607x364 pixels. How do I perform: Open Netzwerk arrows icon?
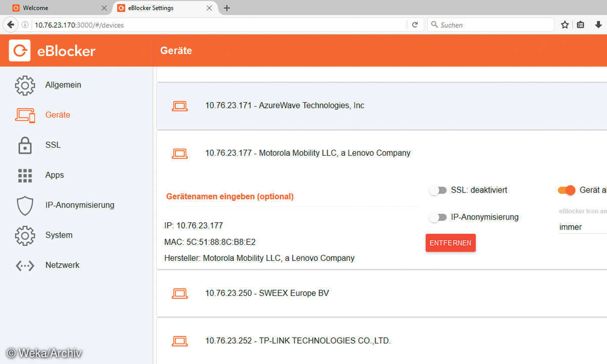[x=25, y=265]
